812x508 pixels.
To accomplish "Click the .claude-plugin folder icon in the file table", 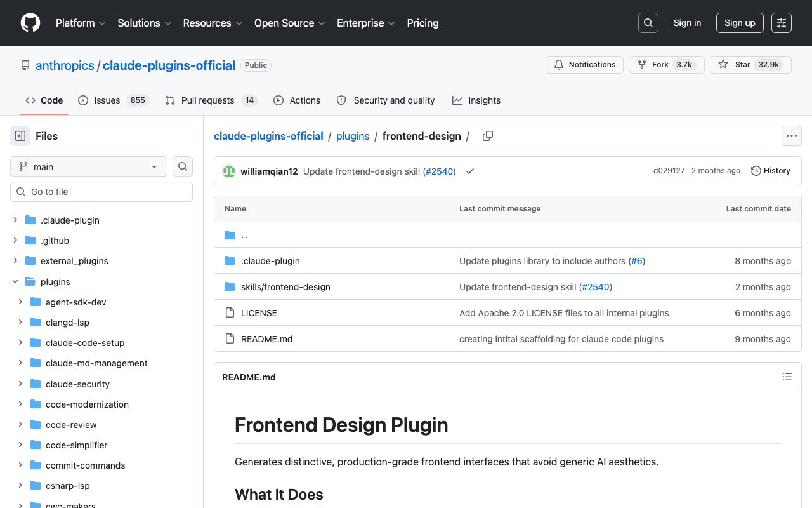I will (230, 260).
